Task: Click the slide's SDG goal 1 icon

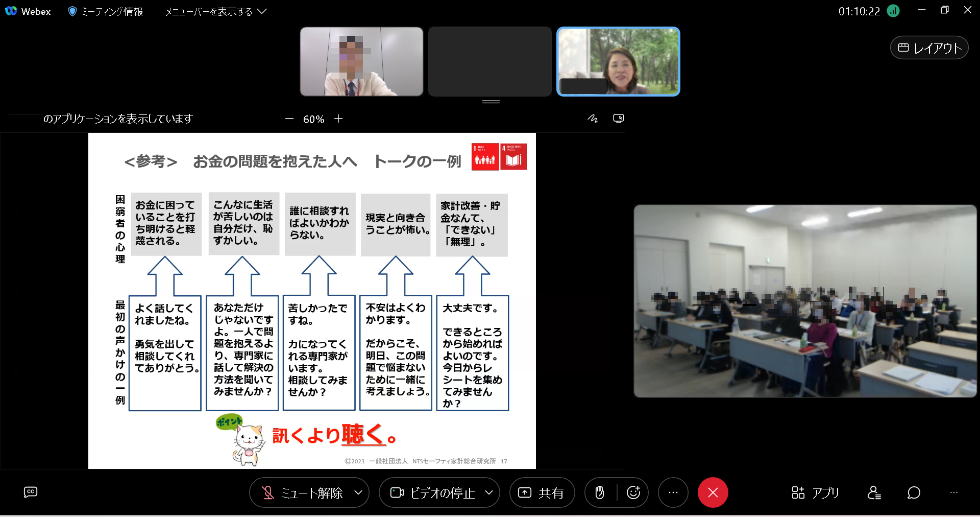Action: pos(485,157)
